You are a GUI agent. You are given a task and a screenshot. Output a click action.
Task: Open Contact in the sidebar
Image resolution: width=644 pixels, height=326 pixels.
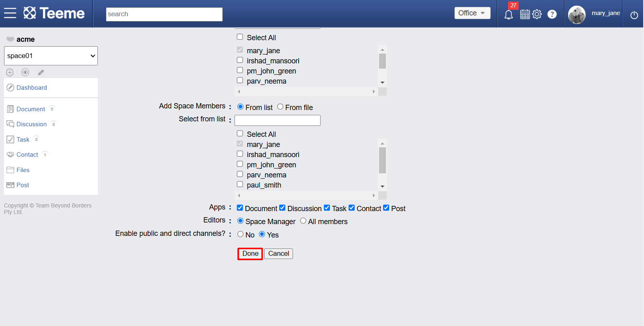(27, 155)
